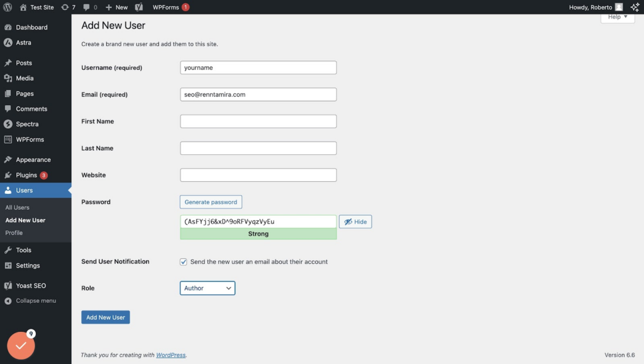Screen dimensions: 644x364
Task: Submit the Add New User button
Action: [x=106, y=317]
